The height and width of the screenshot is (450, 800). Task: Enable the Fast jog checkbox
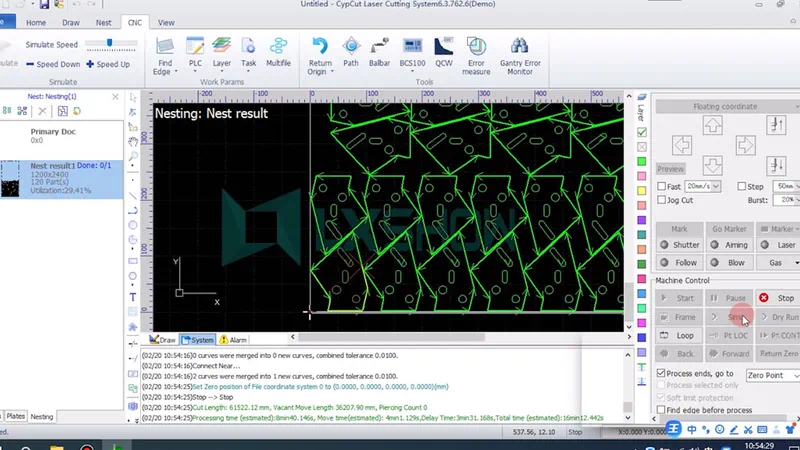pos(662,187)
